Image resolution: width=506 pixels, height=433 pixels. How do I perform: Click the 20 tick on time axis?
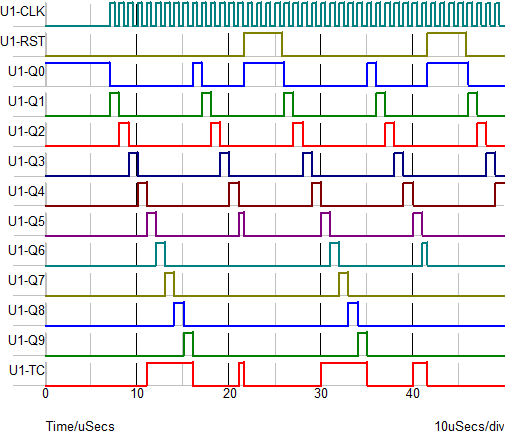230,394
